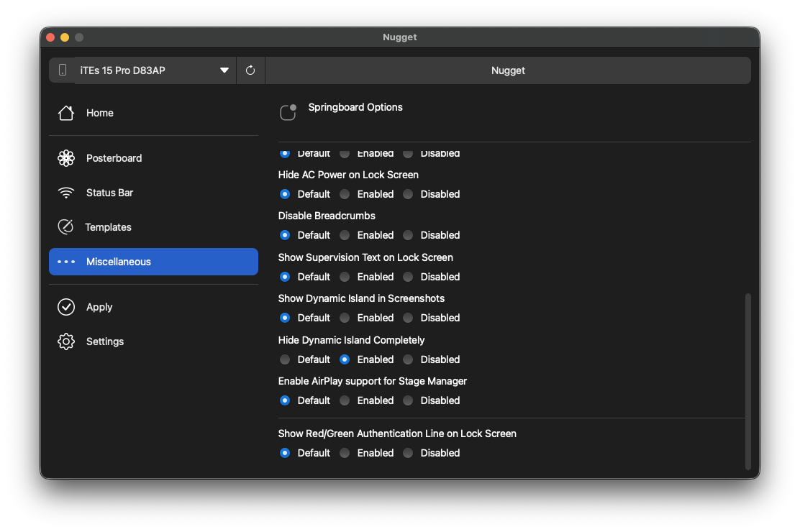The height and width of the screenshot is (532, 800).
Task: Enable Red/Green Authentication Line on Lock Screen
Action: (345, 453)
